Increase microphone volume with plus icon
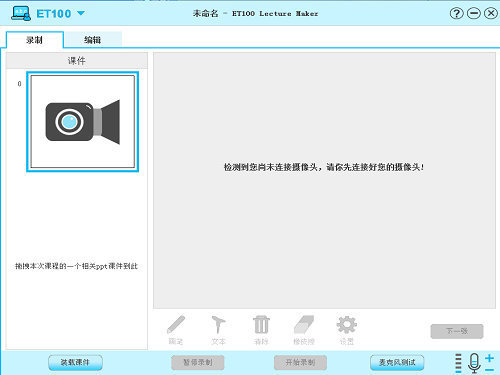Image resolution: width=500 pixels, height=375 pixels. [x=489, y=358]
